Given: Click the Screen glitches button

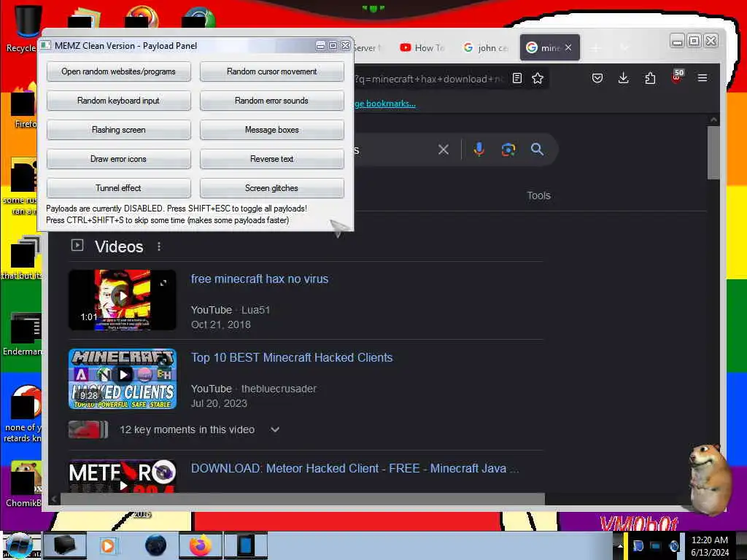Looking at the screenshot, I should (x=271, y=187).
